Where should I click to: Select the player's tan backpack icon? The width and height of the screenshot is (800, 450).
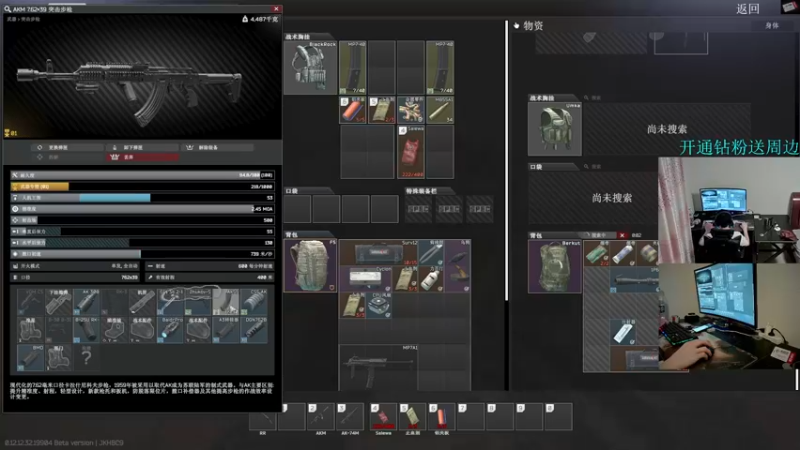(x=310, y=265)
